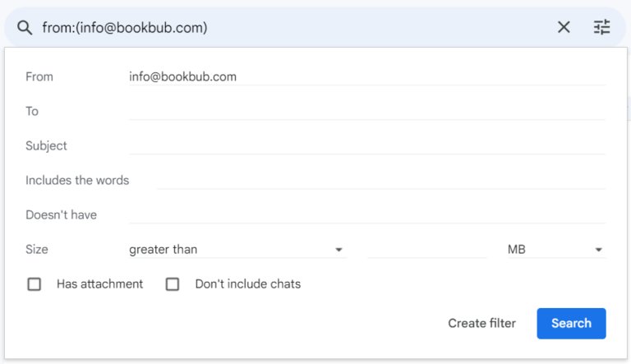The image size is (631, 364).
Task: Enable the Has attachment checkbox
Action: coord(35,283)
